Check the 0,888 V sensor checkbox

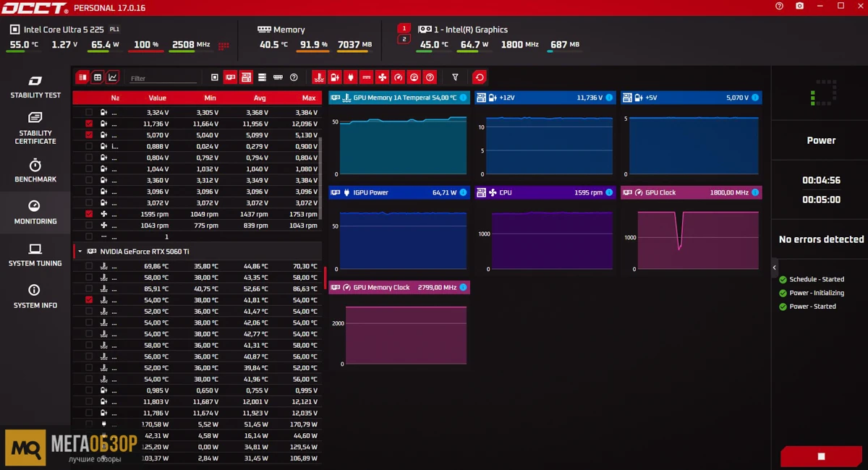pos(89,146)
